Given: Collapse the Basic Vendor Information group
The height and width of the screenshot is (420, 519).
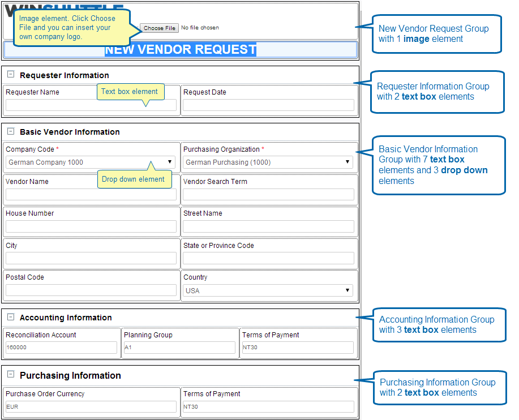Looking at the screenshot, I should coord(11,131).
